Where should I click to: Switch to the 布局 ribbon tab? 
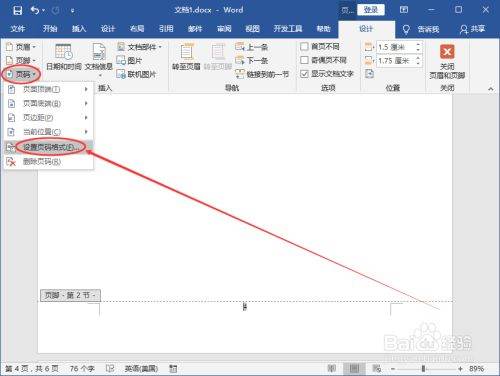137,29
